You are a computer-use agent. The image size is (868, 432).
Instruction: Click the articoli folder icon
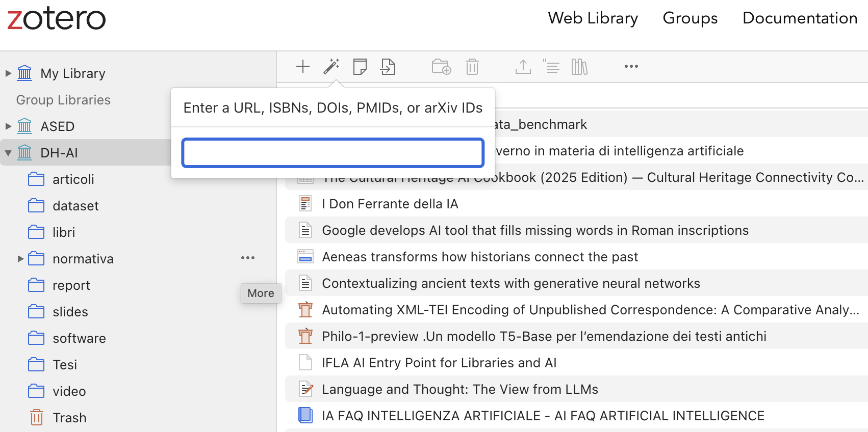[36, 179]
